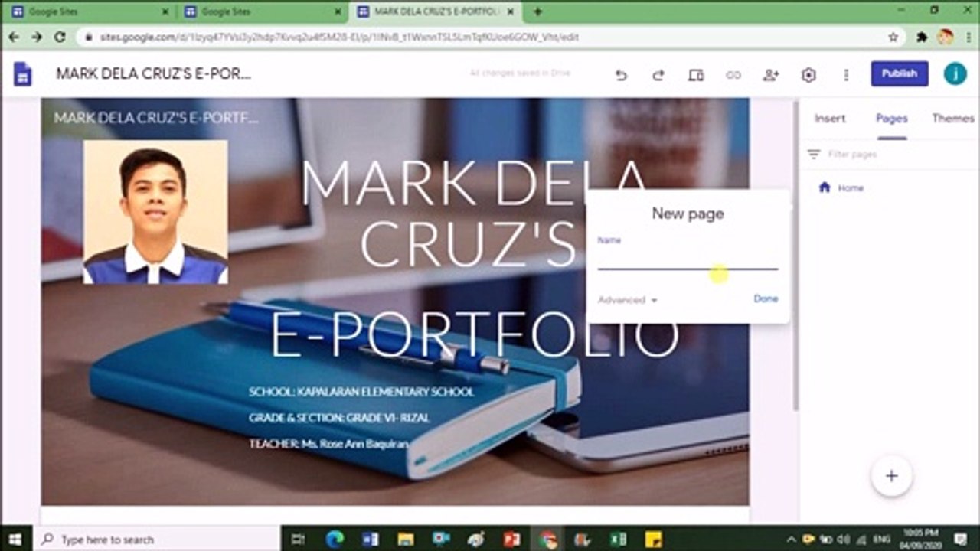980x551 pixels.
Task: Open the Chrome profile avatar
Action: [946, 37]
